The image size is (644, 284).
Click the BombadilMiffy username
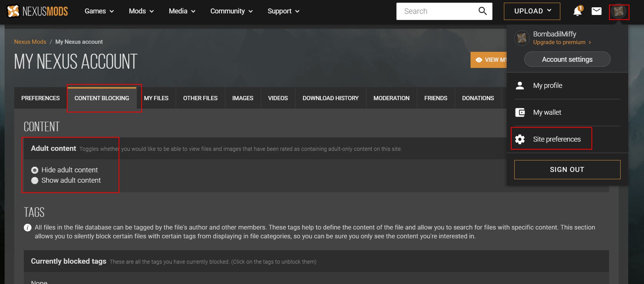tap(555, 34)
